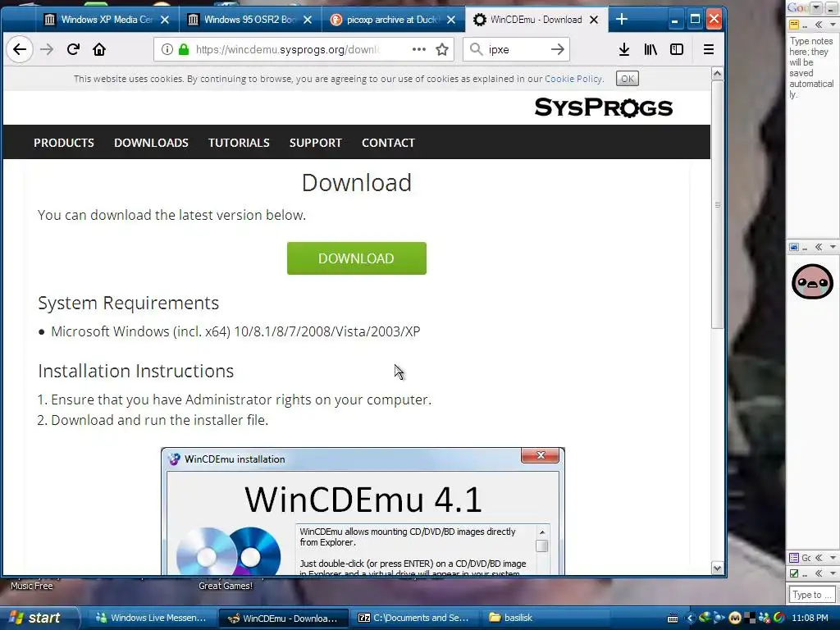Click the to-do checkmark gadget icon

click(x=794, y=573)
